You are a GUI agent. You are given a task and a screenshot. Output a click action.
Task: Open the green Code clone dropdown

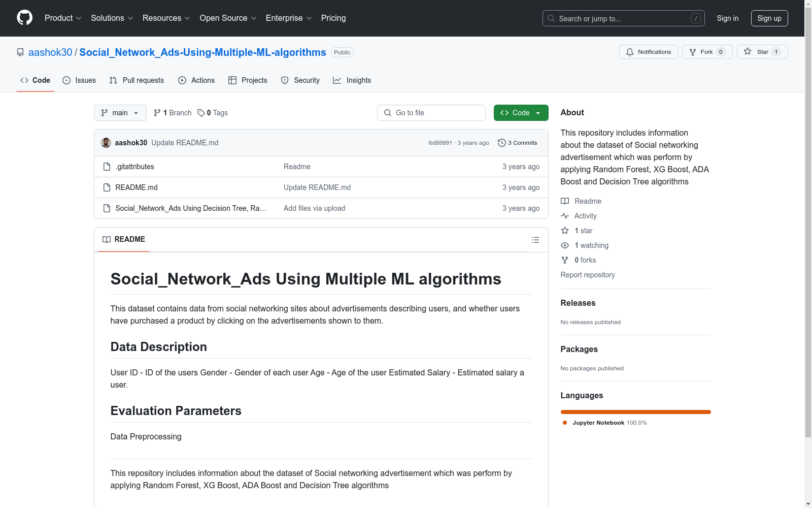pos(521,113)
